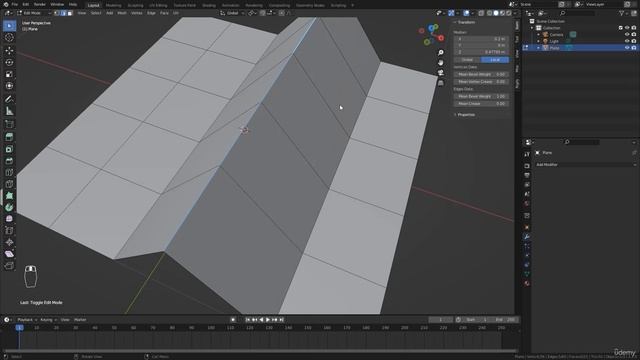This screenshot has height=360, width=640.
Task: Click the pan hand viewport icon
Action: click(x=441, y=63)
